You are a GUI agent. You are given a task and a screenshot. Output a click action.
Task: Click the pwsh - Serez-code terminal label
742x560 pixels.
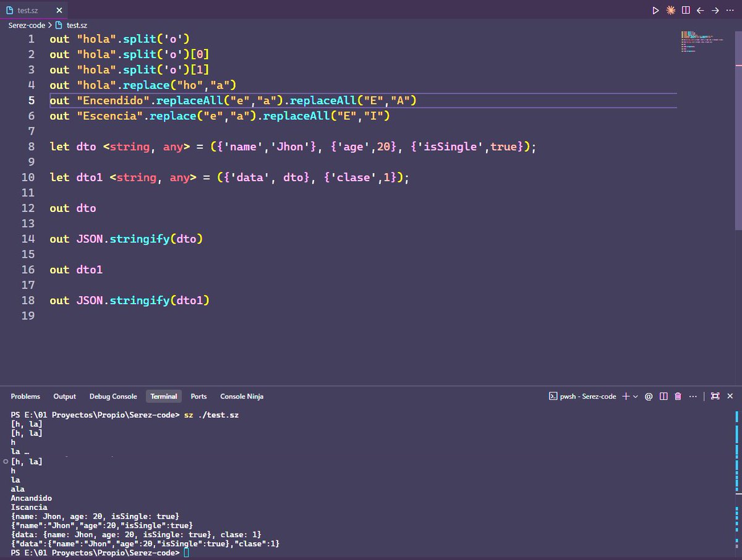point(588,396)
